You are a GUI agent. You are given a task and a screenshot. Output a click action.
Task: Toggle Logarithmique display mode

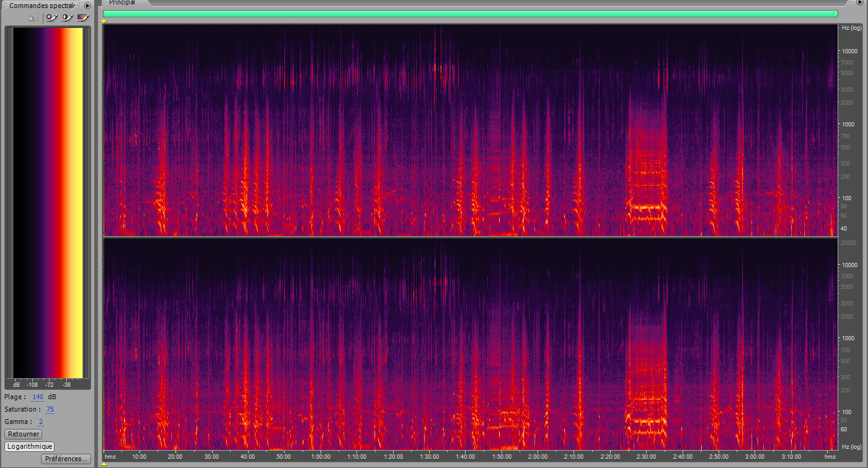(x=28, y=446)
